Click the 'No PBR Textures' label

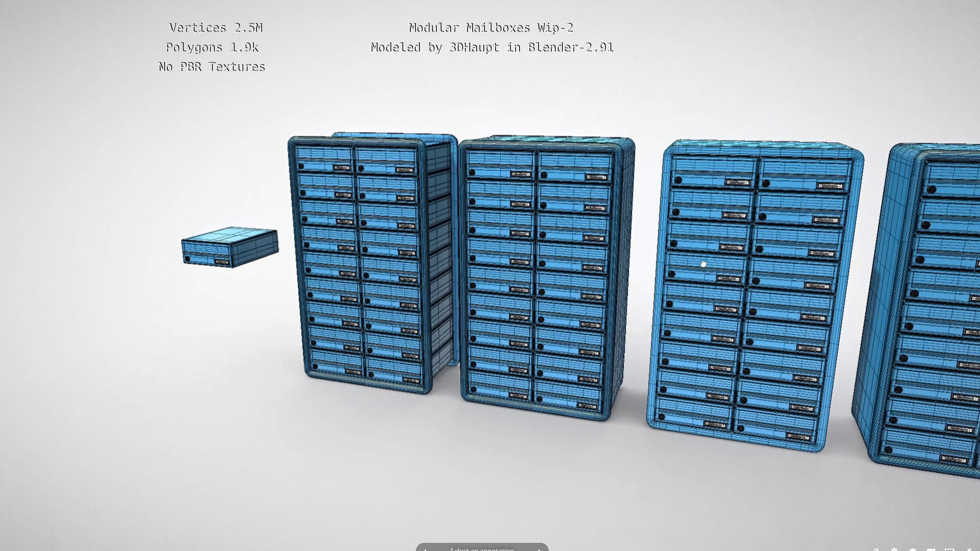(212, 67)
